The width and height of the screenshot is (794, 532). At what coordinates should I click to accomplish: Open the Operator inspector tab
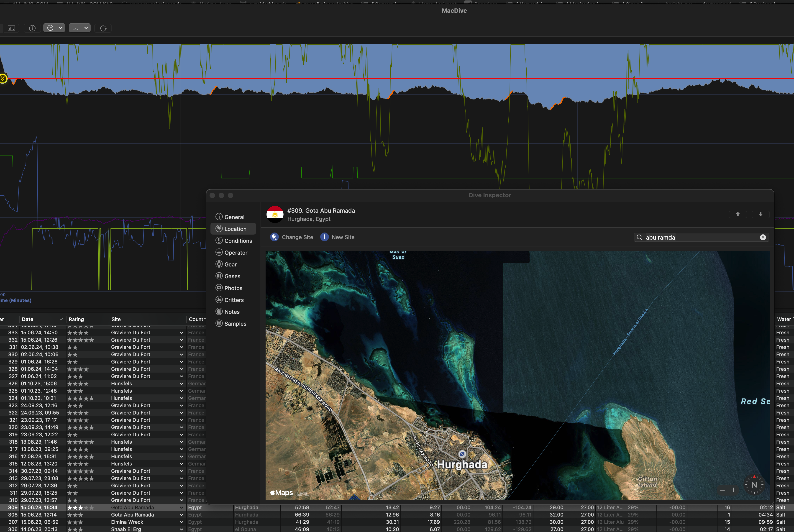(x=233, y=252)
